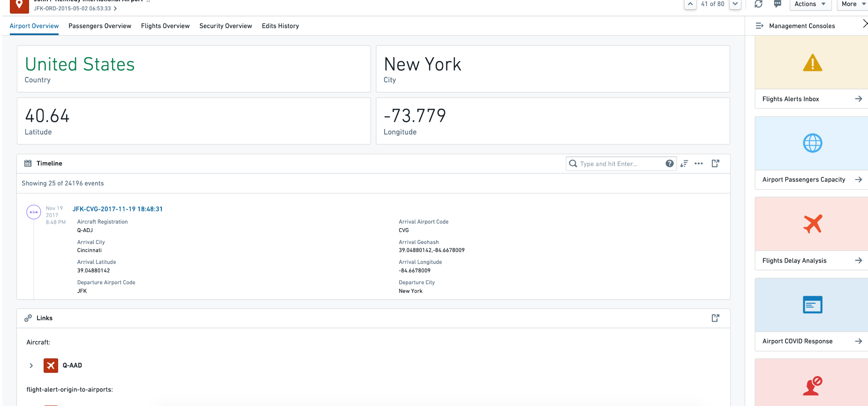This screenshot has height=406, width=868.
Task: Click the Timeline sort order icon
Action: click(x=684, y=164)
